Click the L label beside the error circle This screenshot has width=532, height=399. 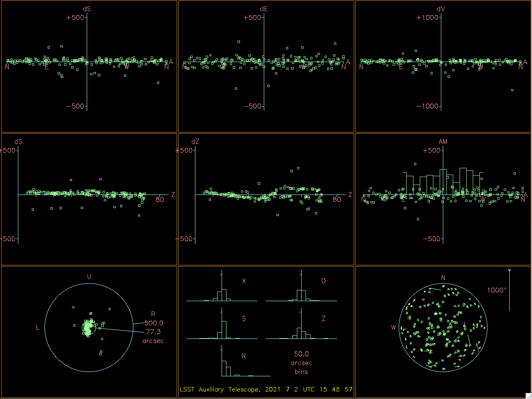click(x=38, y=328)
